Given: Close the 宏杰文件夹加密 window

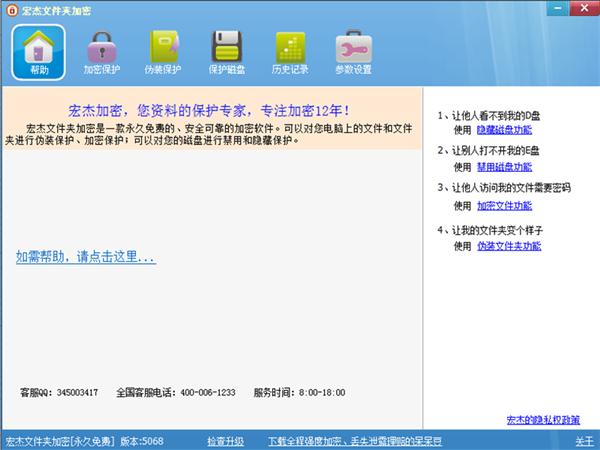Looking at the screenshot, I should (x=584, y=8).
